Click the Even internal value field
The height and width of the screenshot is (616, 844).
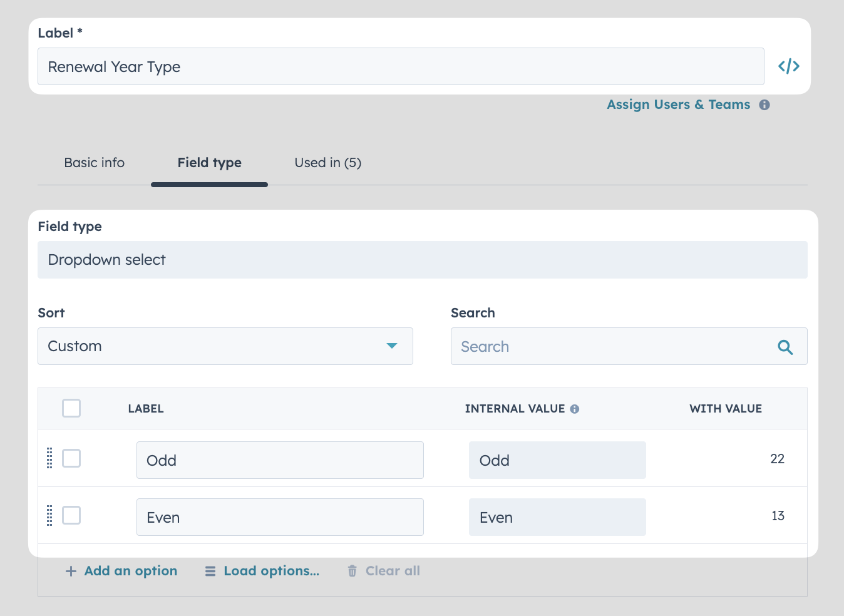coord(557,517)
